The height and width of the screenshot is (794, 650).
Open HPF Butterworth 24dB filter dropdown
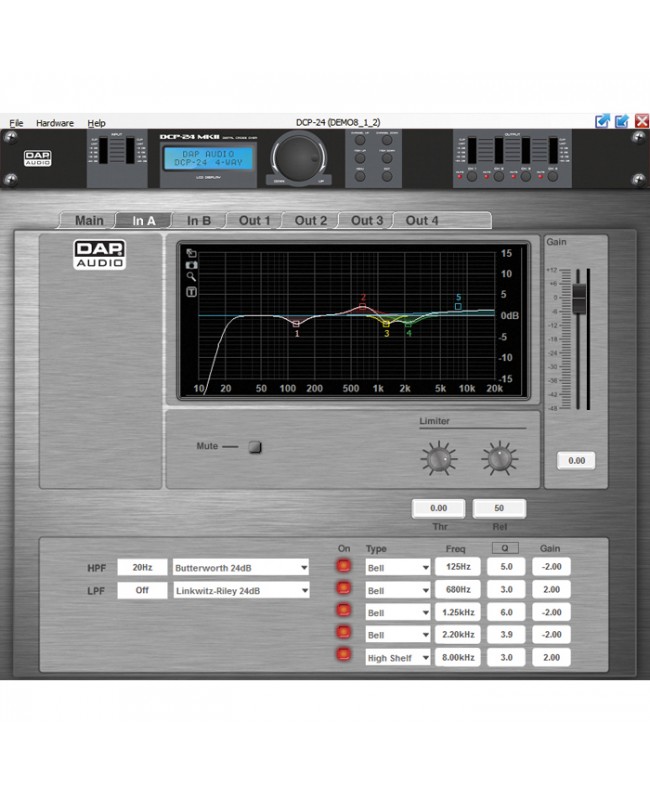tap(241, 568)
